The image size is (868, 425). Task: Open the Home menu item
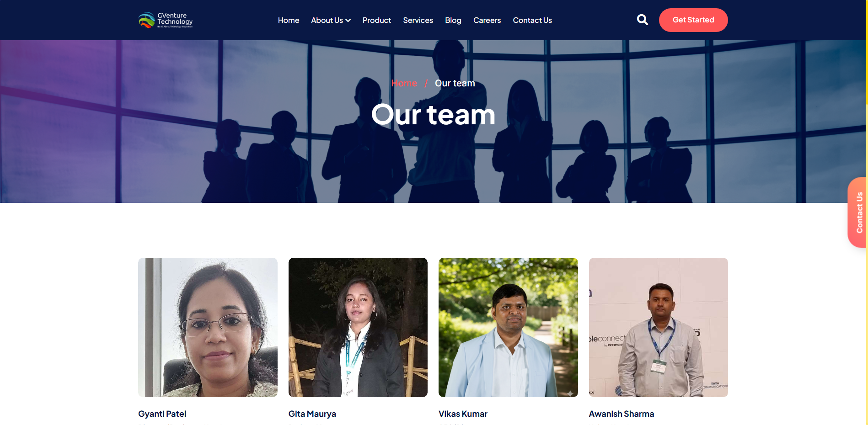pyautogui.click(x=289, y=20)
